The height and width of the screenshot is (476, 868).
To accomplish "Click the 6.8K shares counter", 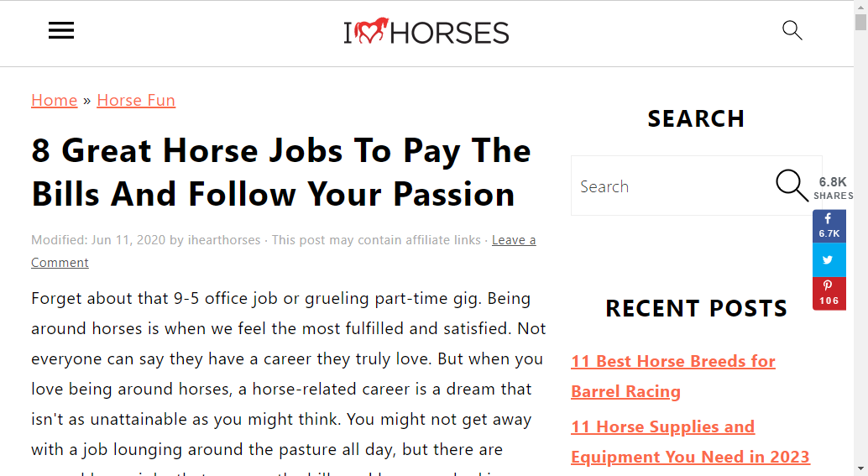I will [x=833, y=188].
